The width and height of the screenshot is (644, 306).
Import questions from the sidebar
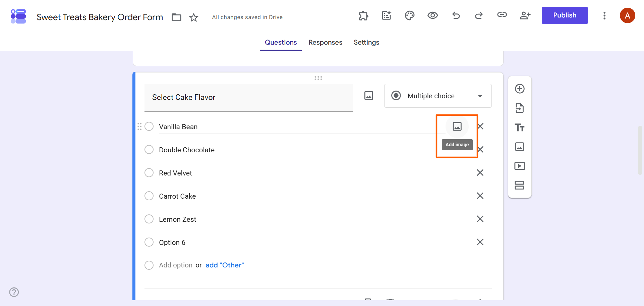pos(520,108)
